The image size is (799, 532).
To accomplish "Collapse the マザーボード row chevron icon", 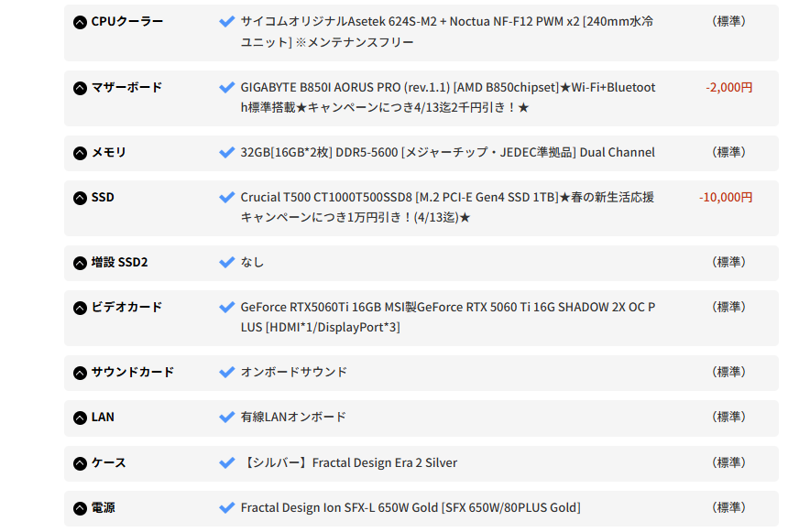I will coord(80,88).
